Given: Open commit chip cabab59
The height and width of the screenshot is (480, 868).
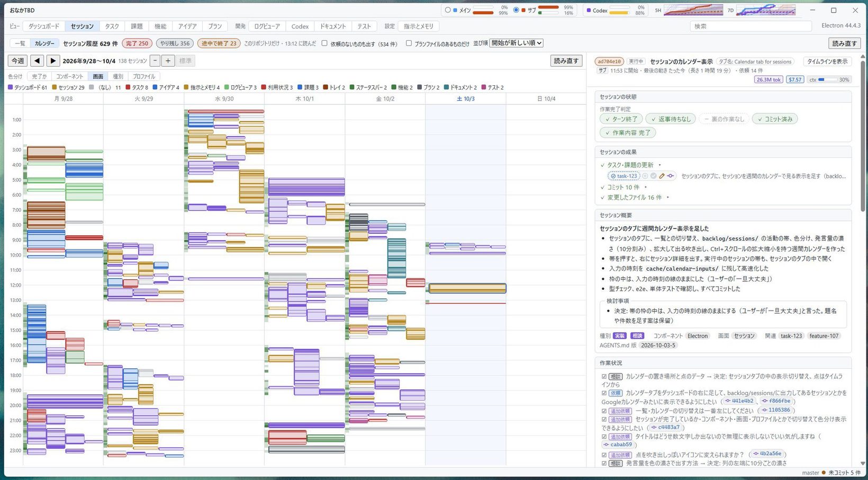Looking at the screenshot, I should pos(617,445).
